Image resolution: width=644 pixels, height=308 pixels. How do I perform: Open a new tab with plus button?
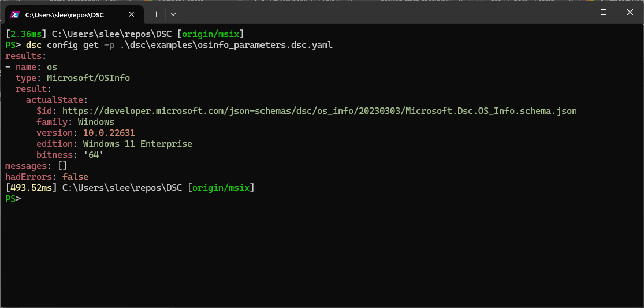point(156,14)
